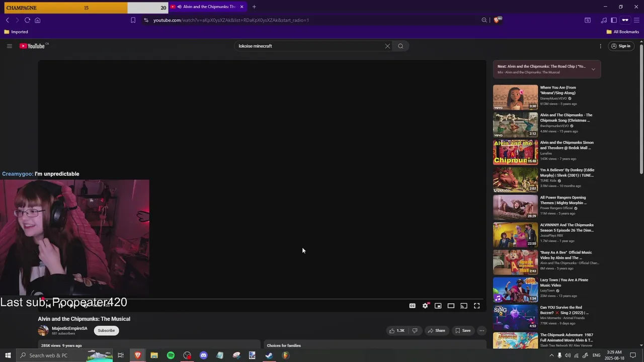644x362 pixels.
Task: Clear the search text with the X
Action: [387, 46]
